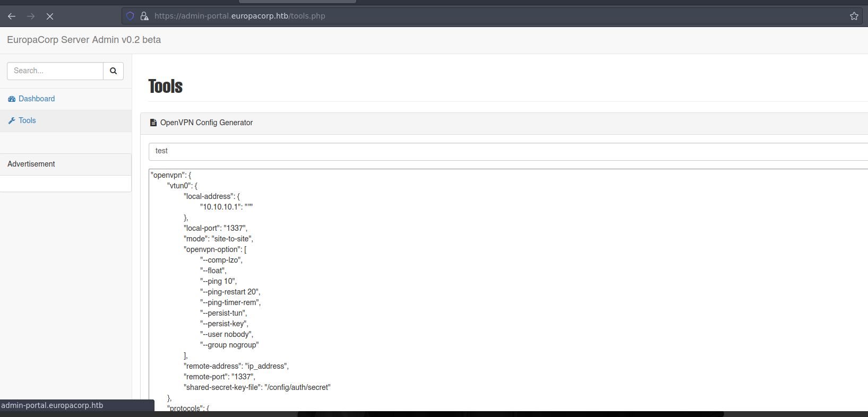Click the "--persist-key" option line
This screenshot has height=417, width=868.
point(224,324)
